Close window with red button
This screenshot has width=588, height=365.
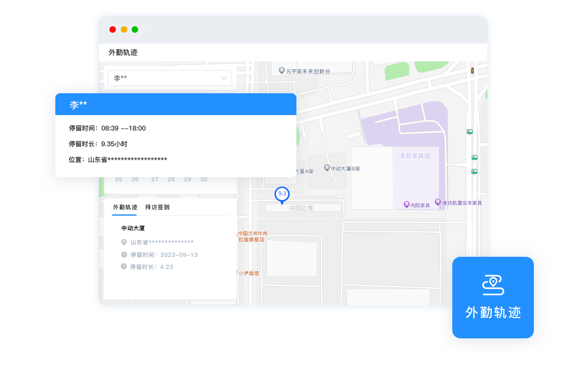coord(113,29)
